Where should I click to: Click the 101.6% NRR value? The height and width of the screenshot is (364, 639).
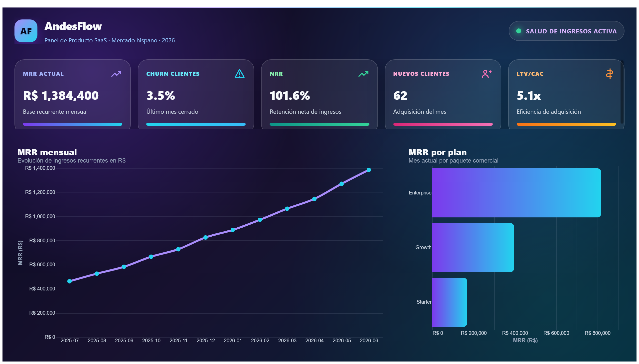tap(290, 95)
